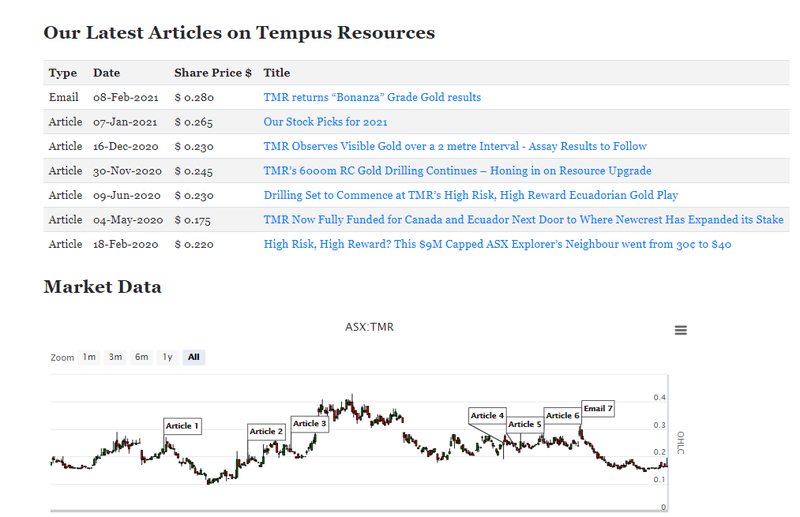Click the Title column header
Image resolution: width=800 pixels, height=517 pixels.
click(x=277, y=73)
